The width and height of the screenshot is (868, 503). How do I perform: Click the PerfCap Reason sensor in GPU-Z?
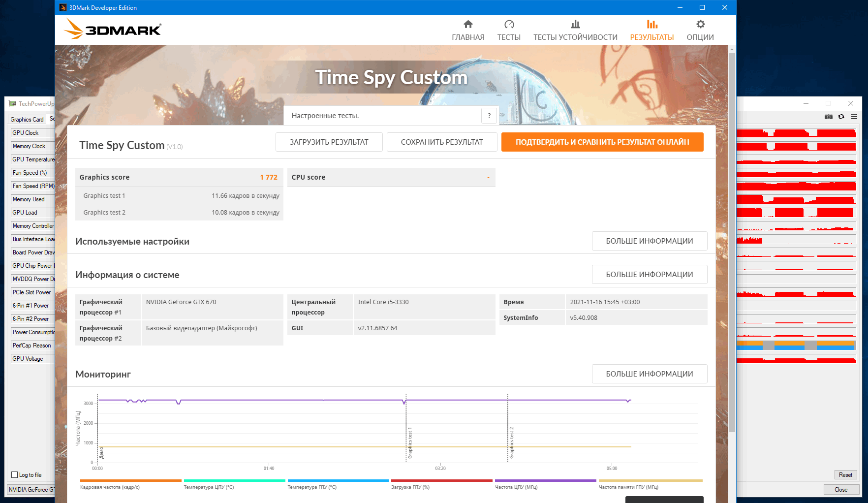32,346
